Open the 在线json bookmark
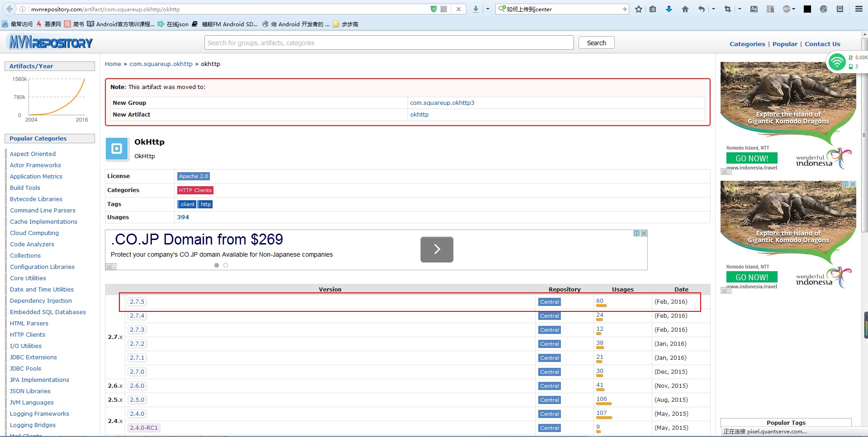Screen dimensions: 868x437 click(173, 24)
